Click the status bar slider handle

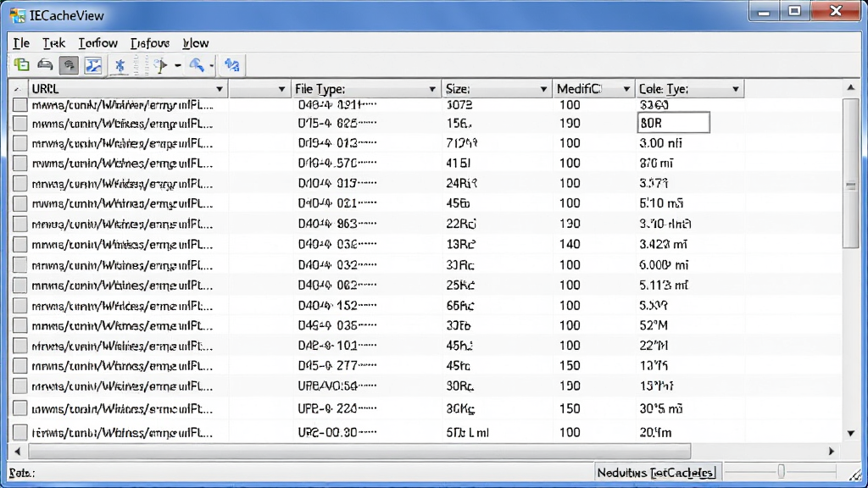click(781, 471)
